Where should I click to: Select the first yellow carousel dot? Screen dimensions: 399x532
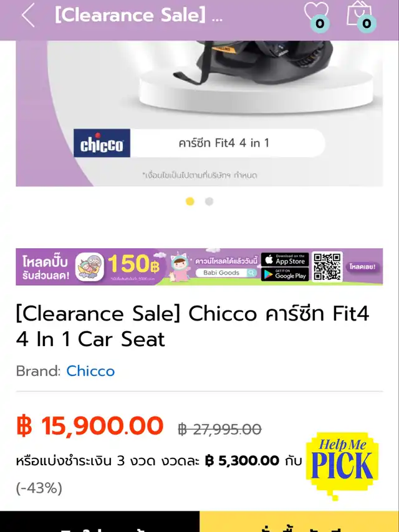190,201
